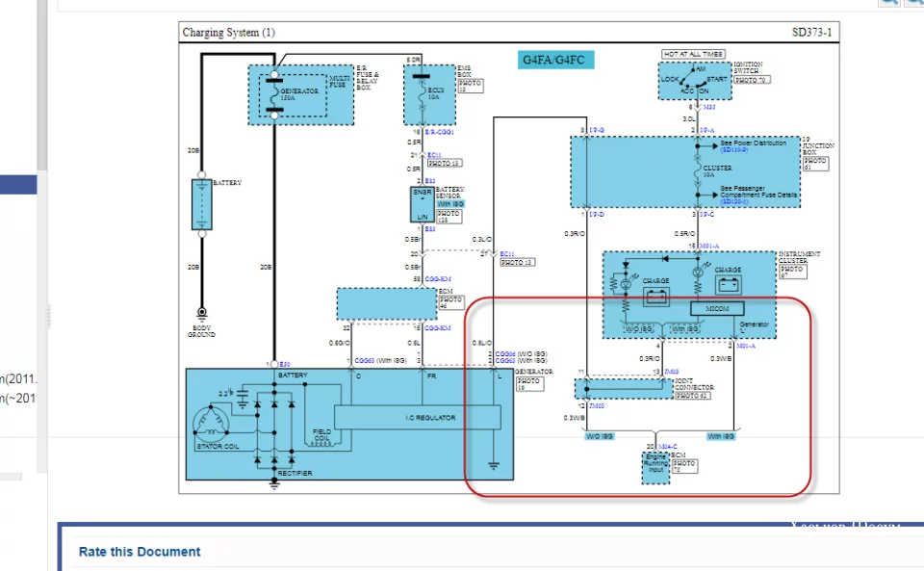Viewport: 924px width, 571px height.
Task: Open PHOTO 61 for I/P junction box
Action: pos(816,164)
